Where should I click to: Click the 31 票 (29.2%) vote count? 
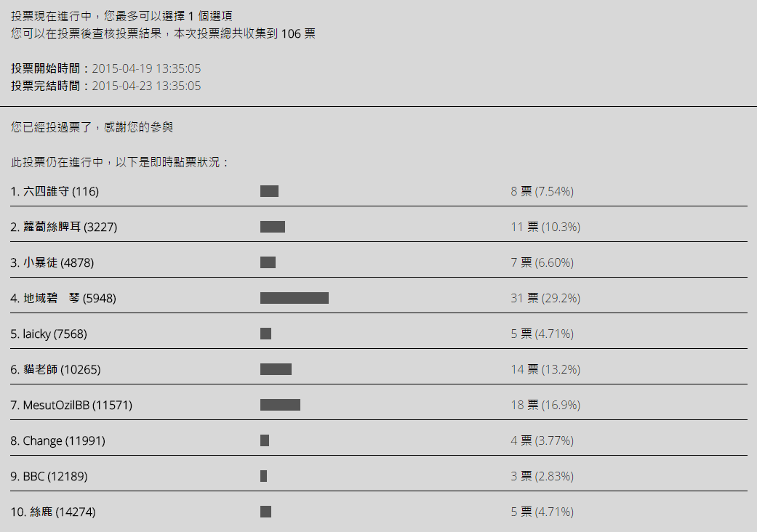(545, 298)
